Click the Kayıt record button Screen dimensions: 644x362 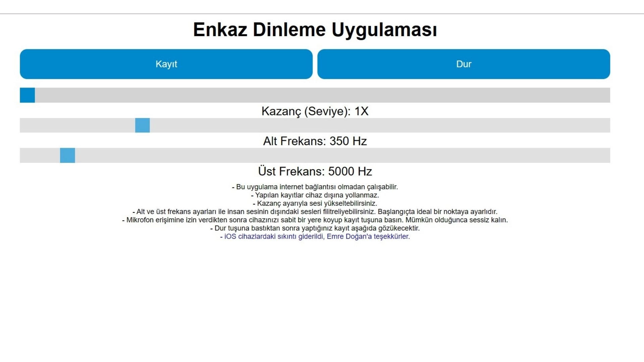coord(166,64)
